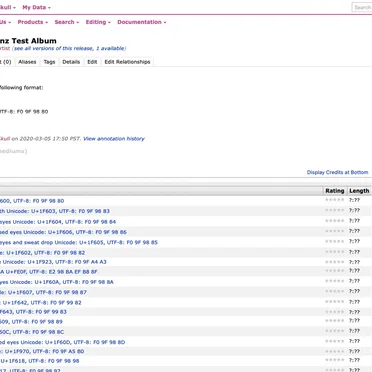The image size is (372, 372).
Task: Rate the U+1F60D track with stars
Action: tap(335, 341)
